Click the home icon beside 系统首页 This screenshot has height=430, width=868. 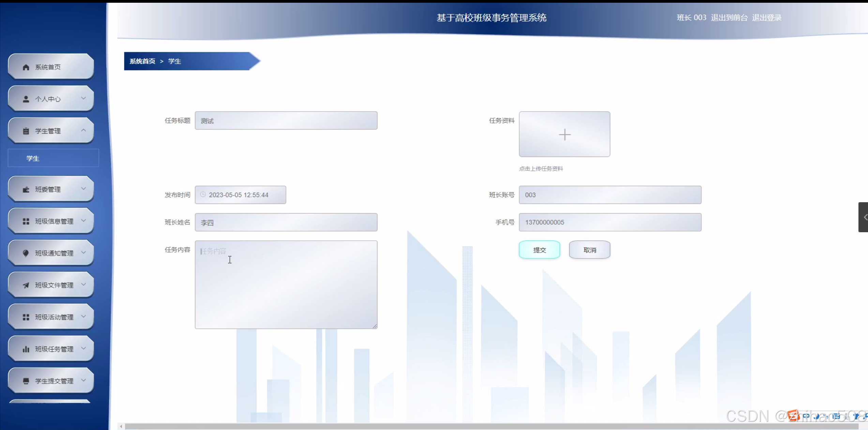(x=26, y=67)
